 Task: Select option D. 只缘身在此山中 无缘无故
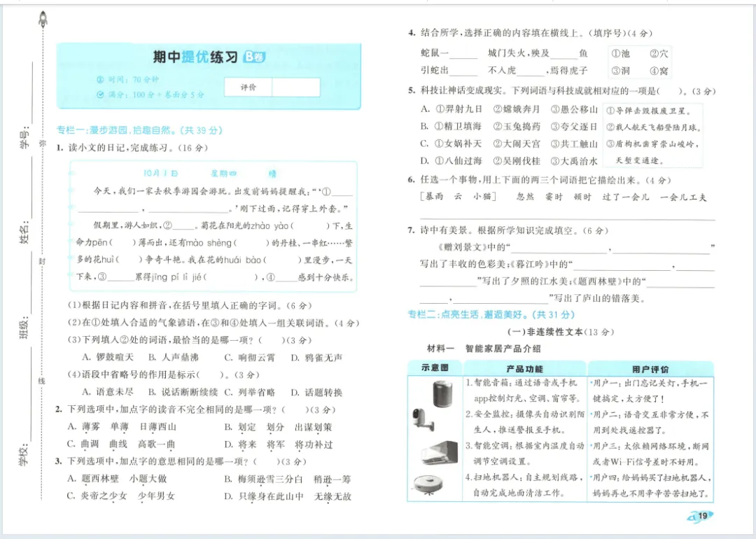pos(288,496)
